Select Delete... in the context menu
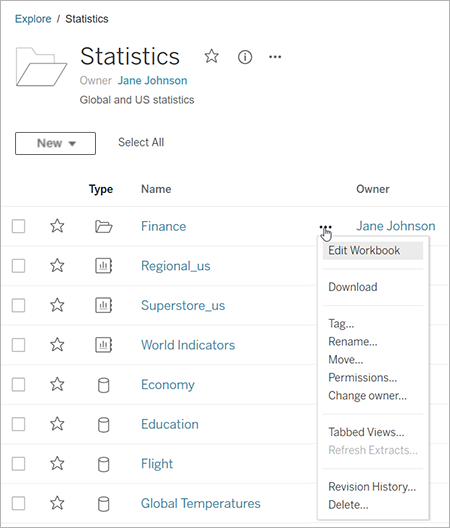This screenshot has height=528, width=450. [x=348, y=505]
